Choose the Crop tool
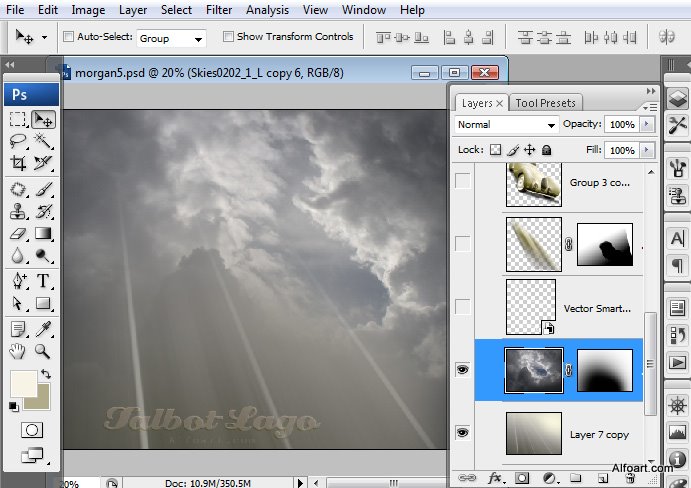 coord(18,163)
